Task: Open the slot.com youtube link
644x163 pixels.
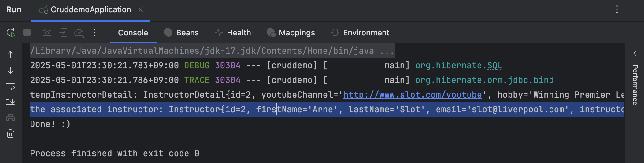Action: pyautogui.click(x=412, y=95)
